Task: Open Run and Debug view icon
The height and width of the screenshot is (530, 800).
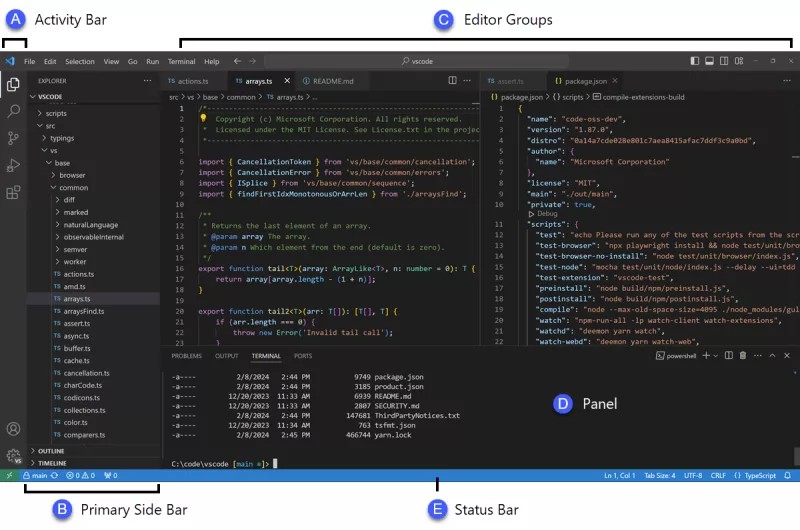Action: point(13,165)
